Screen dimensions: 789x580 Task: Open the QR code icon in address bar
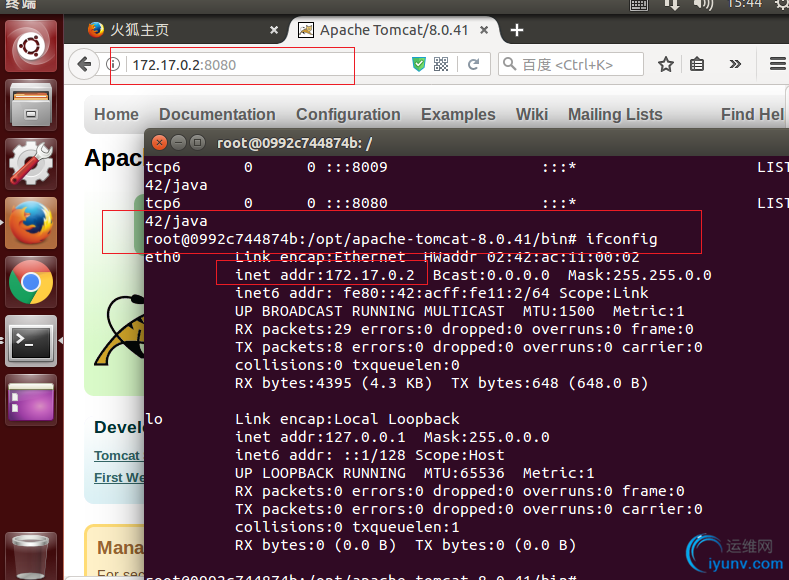(x=441, y=64)
